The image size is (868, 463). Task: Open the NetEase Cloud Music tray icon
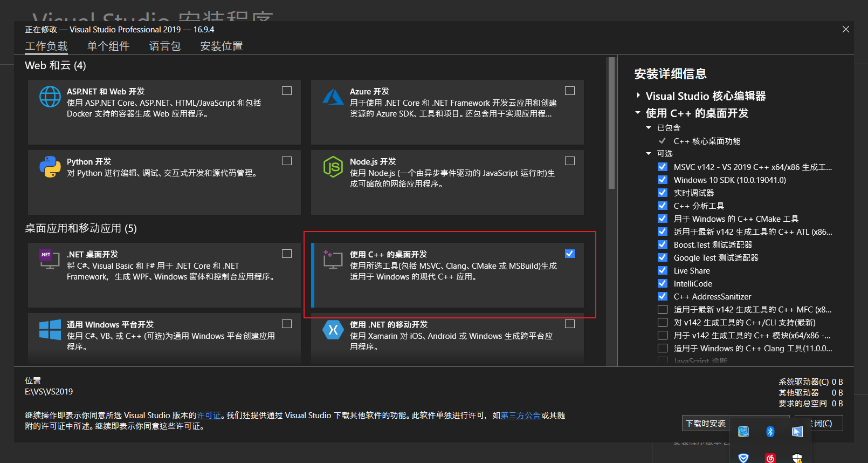coord(770,458)
